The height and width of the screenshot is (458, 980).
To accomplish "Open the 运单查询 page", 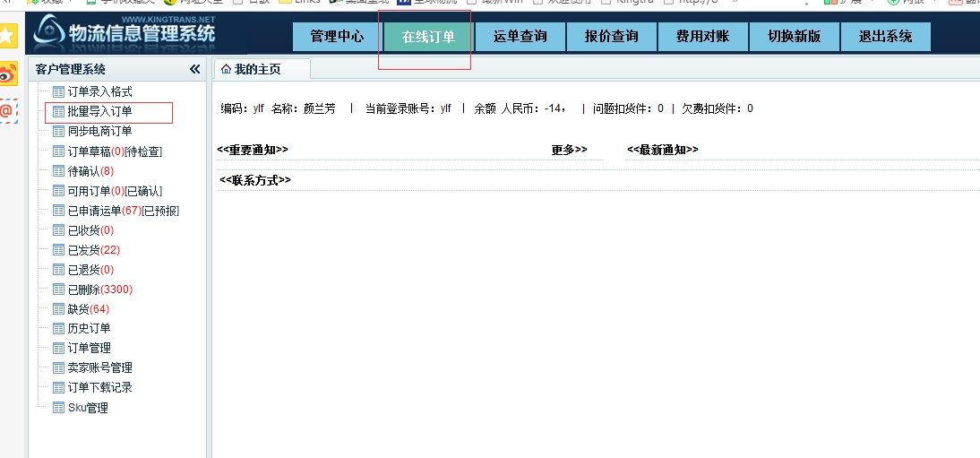I will click(x=520, y=37).
